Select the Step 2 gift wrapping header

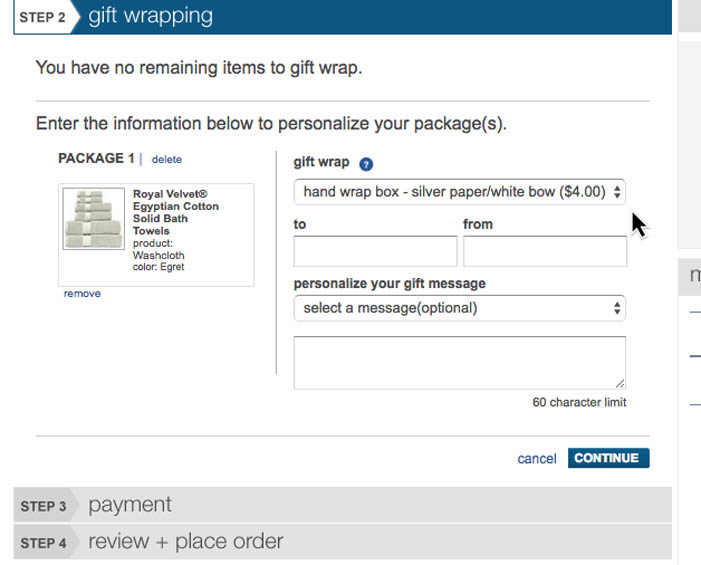[x=150, y=17]
